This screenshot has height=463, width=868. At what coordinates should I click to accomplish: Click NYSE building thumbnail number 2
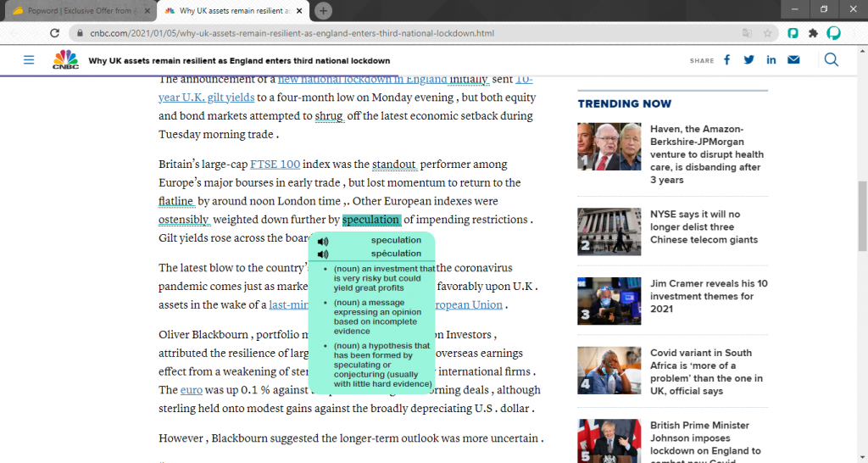point(609,231)
